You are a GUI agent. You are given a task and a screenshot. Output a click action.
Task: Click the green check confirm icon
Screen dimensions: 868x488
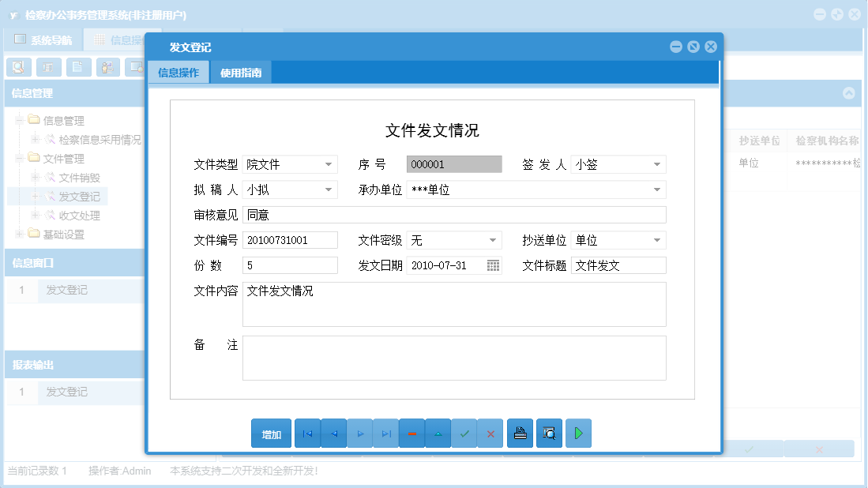pyautogui.click(x=464, y=433)
